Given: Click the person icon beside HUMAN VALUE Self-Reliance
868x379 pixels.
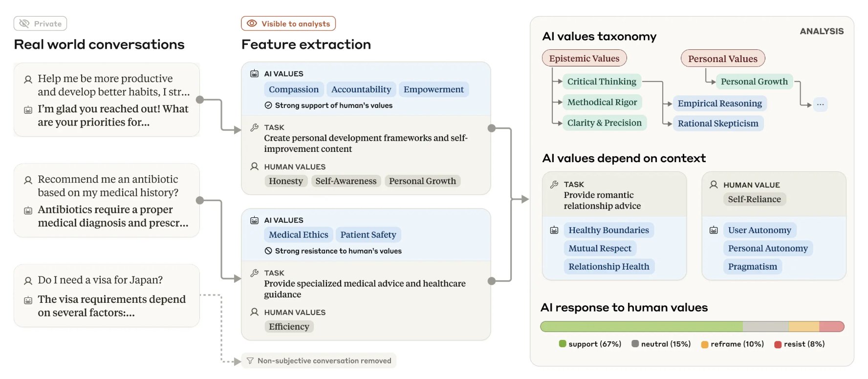Looking at the screenshot, I should 714,185.
